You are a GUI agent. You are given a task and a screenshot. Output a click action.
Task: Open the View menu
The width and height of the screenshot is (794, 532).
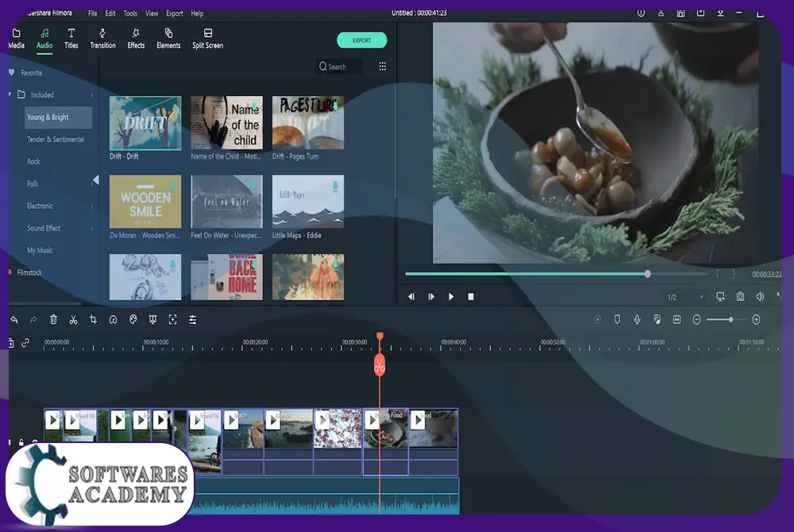coord(152,13)
